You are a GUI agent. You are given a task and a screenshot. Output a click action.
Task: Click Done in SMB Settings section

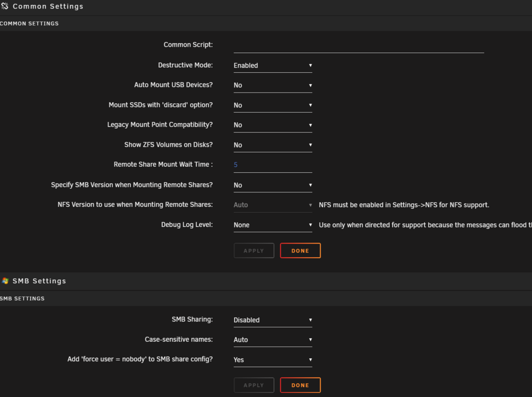(300, 385)
